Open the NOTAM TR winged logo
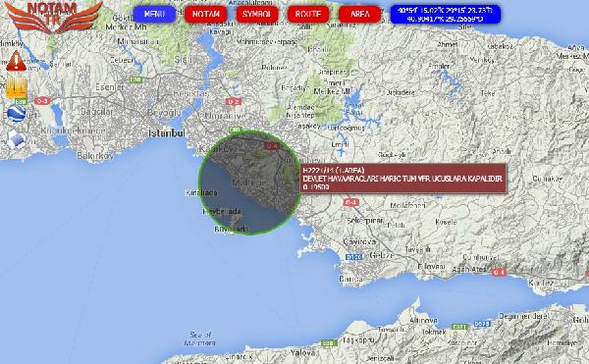The image size is (589, 364). coord(54,17)
